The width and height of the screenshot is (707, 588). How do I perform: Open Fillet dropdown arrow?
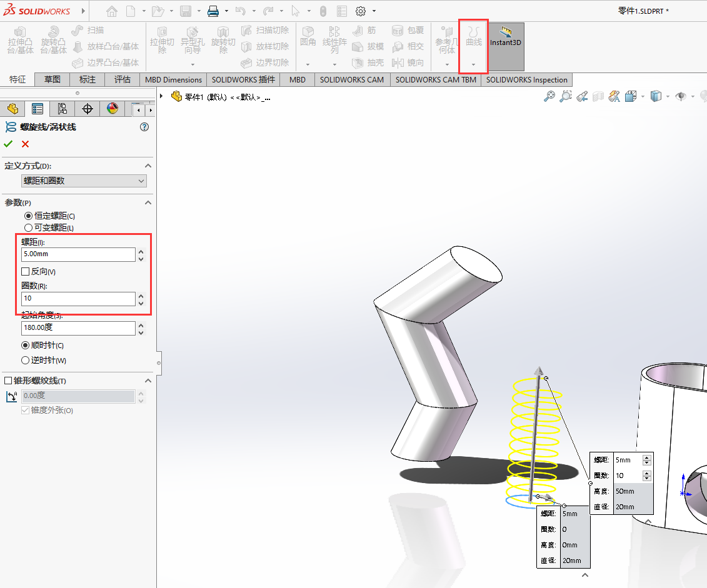[x=308, y=64]
